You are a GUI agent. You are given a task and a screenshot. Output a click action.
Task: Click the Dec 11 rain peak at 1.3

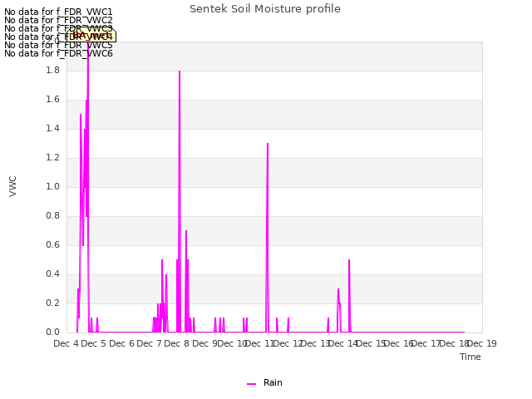tap(268, 144)
